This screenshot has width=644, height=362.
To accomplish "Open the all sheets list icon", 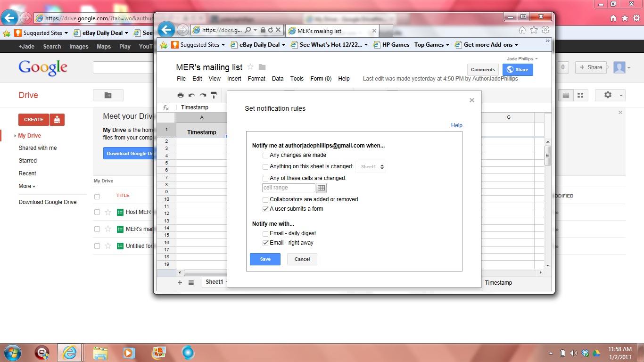I will [x=191, y=282].
